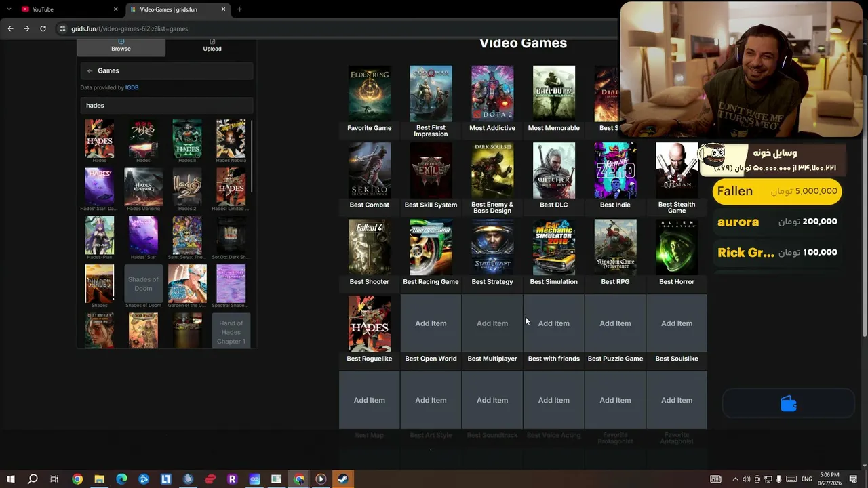Click the Best Strategy StarCraft cover
This screenshot has width=868, height=488.
tap(492, 247)
